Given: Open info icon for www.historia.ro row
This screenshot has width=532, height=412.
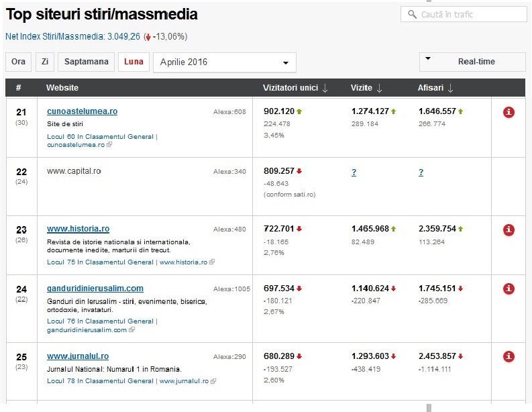Looking at the screenshot, I should [509, 229].
